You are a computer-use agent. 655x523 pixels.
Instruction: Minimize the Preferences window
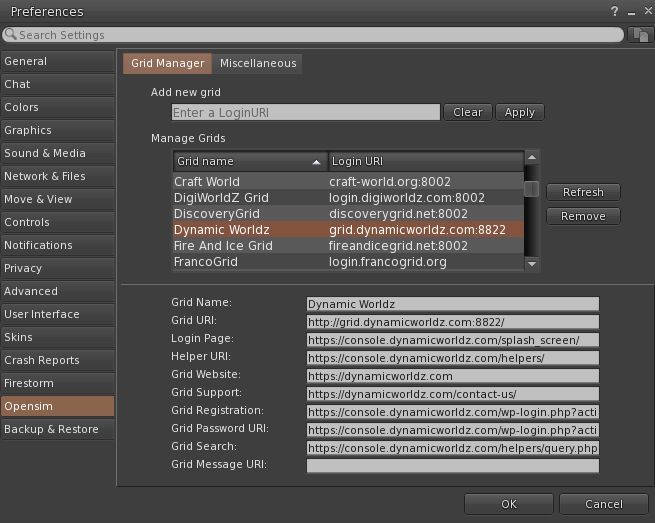[631, 13]
